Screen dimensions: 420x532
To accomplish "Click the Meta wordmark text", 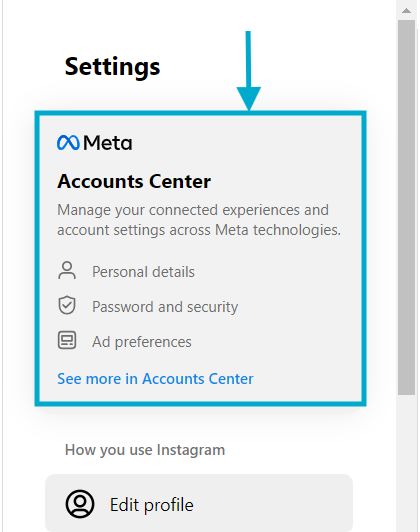I will pyautogui.click(x=108, y=143).
